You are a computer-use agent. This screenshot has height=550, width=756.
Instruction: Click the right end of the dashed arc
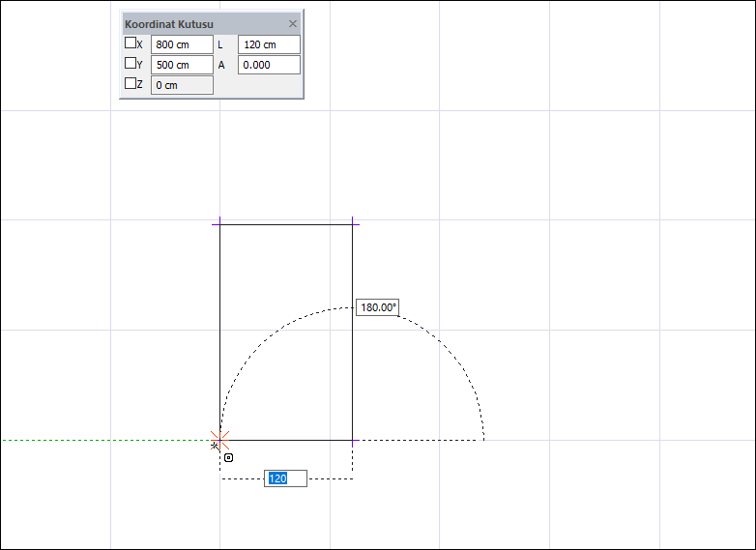click(483, 439)
